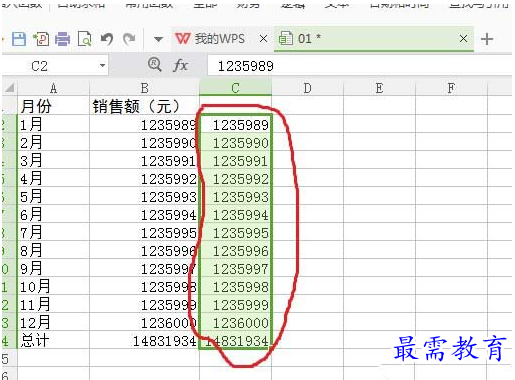Image resolution: width=515 pixels, height=380 pixels.
Task: Select column A header
Action: click(53, 88)
